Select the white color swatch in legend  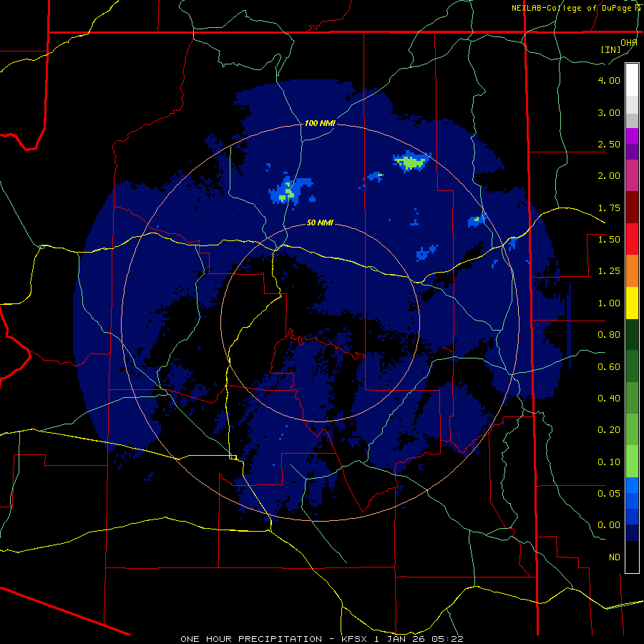(x=632, y=80)
